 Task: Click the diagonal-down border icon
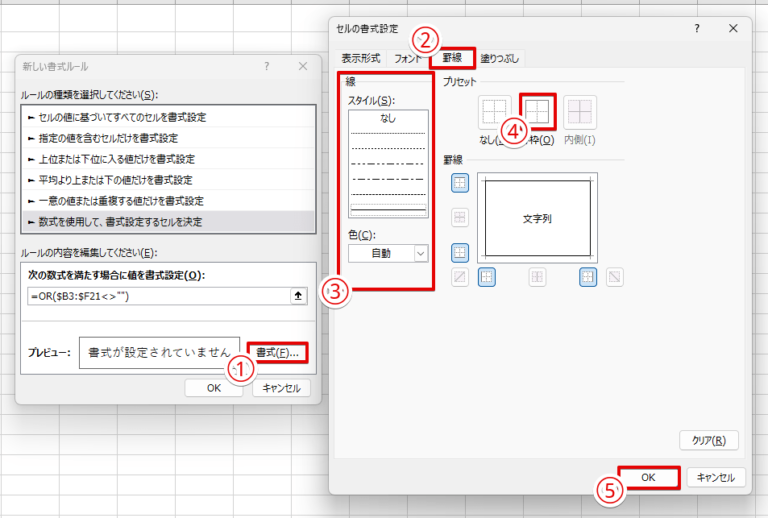click(614, 277)
